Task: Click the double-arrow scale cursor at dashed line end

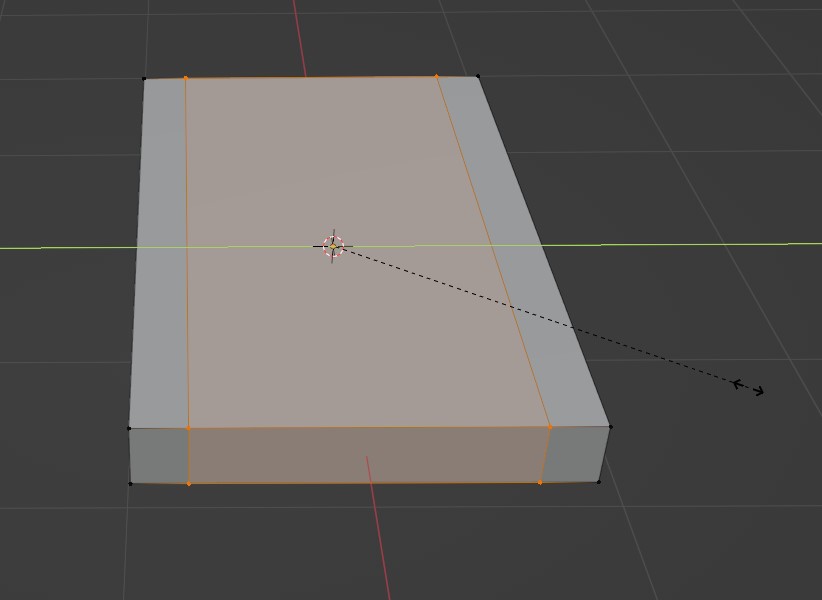Action: (749, 387)
